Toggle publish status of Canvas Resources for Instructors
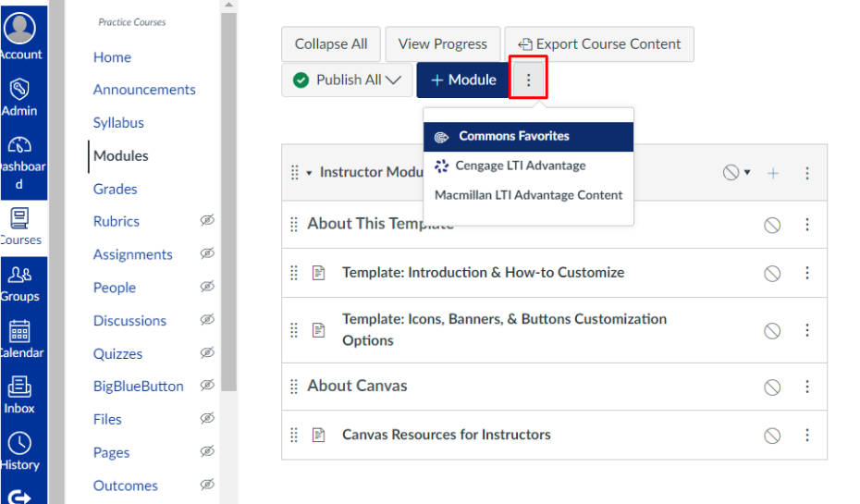Screen dimensions: 860x504 click(x=772, y=436)
